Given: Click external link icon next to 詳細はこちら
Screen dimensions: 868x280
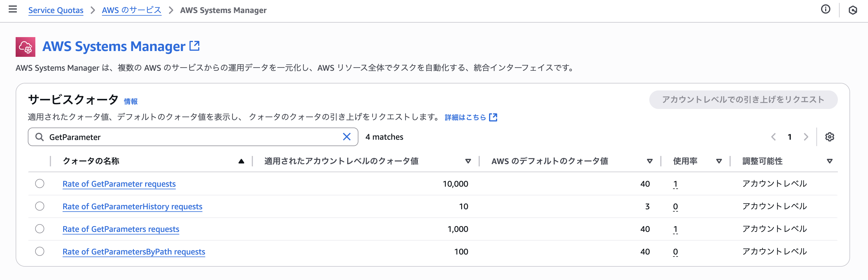Looking at the screenshot, I should pyautogui.click(x=493, y=117).
